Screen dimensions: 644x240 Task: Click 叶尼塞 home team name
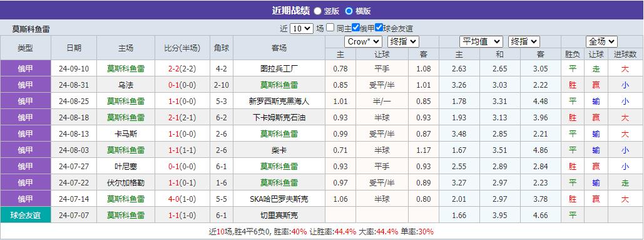coord(126,167)
